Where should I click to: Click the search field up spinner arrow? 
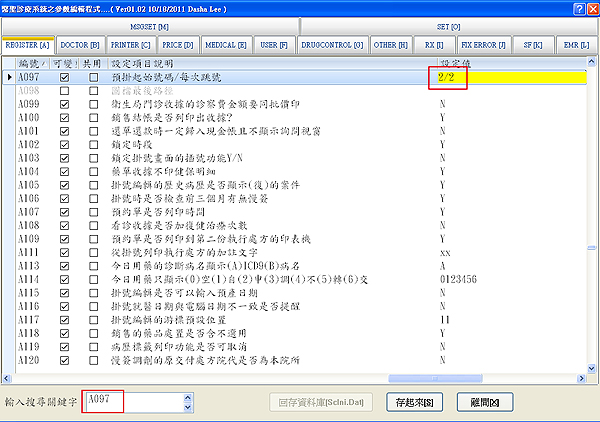tap(188, 398)
